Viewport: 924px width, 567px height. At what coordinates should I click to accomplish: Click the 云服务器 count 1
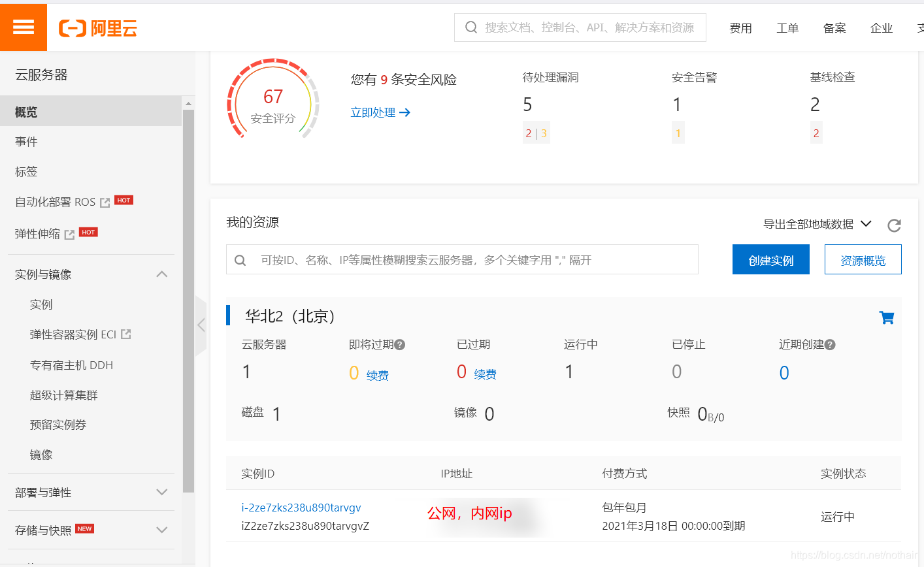(x=246, y=372)
